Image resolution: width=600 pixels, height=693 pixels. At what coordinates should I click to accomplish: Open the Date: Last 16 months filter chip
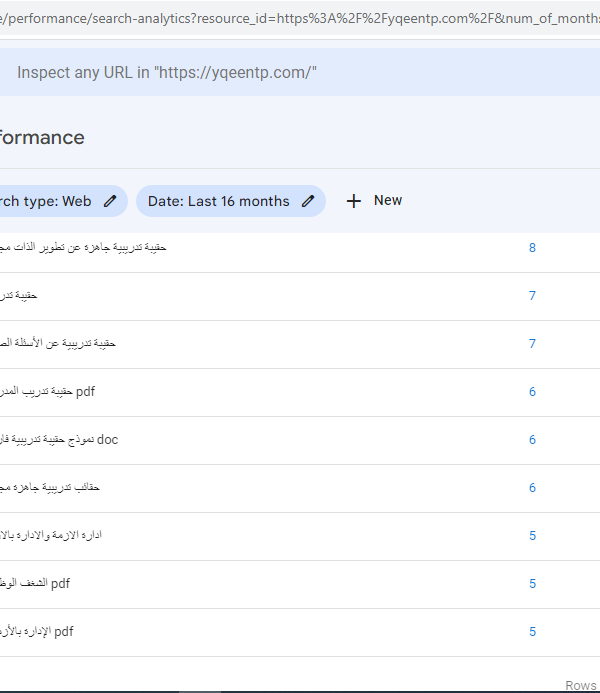click(x=231, y=201)
